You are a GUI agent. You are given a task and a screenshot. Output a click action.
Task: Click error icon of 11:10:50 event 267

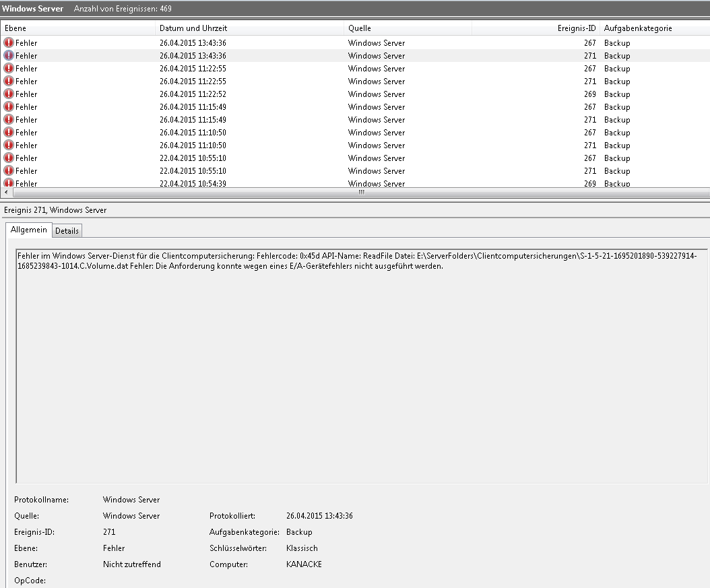click(9, 132)
